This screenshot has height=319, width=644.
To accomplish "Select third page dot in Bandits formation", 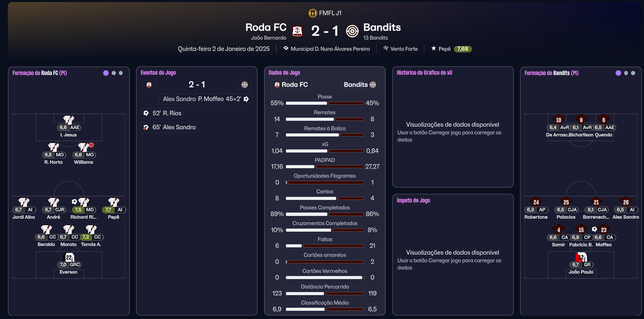I will (633, 73).
